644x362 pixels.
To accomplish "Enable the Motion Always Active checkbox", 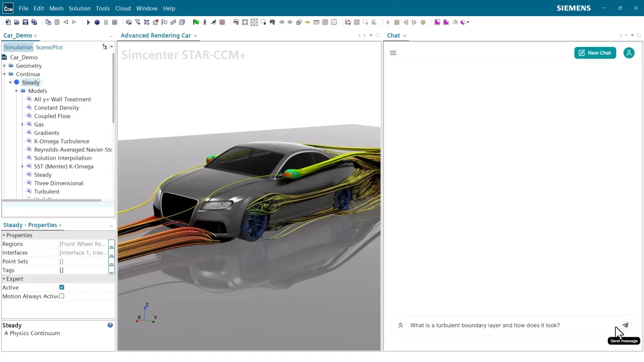I will point(62,296).
